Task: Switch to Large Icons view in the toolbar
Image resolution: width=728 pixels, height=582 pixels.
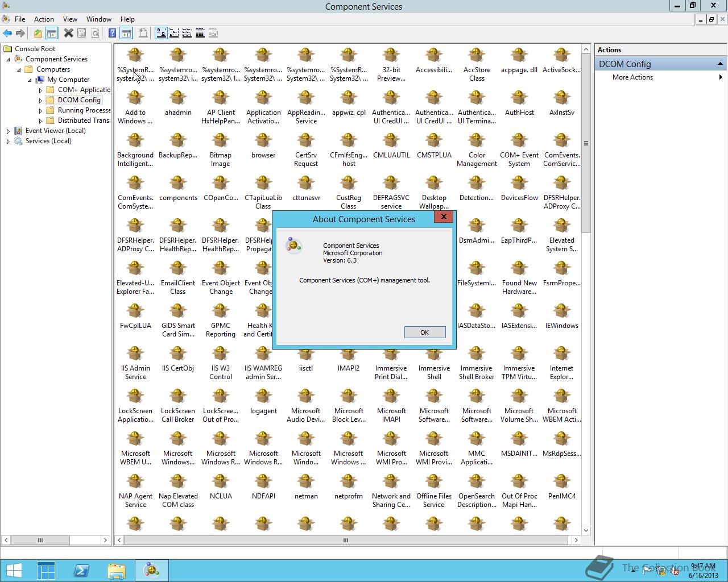Action: point(161,33)
